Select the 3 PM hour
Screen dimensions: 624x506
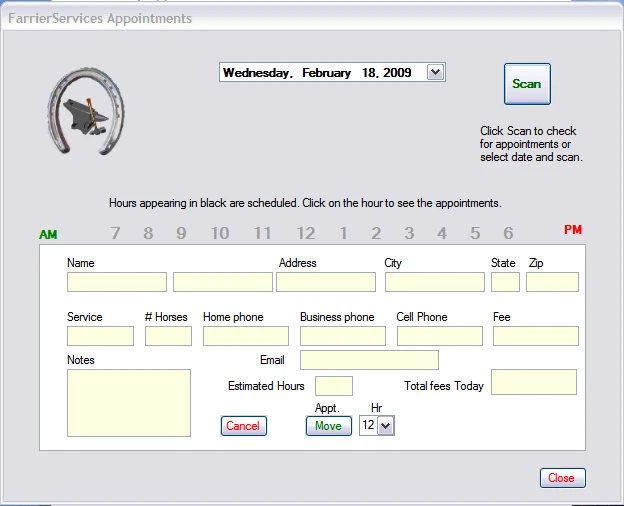pos(409,233)
